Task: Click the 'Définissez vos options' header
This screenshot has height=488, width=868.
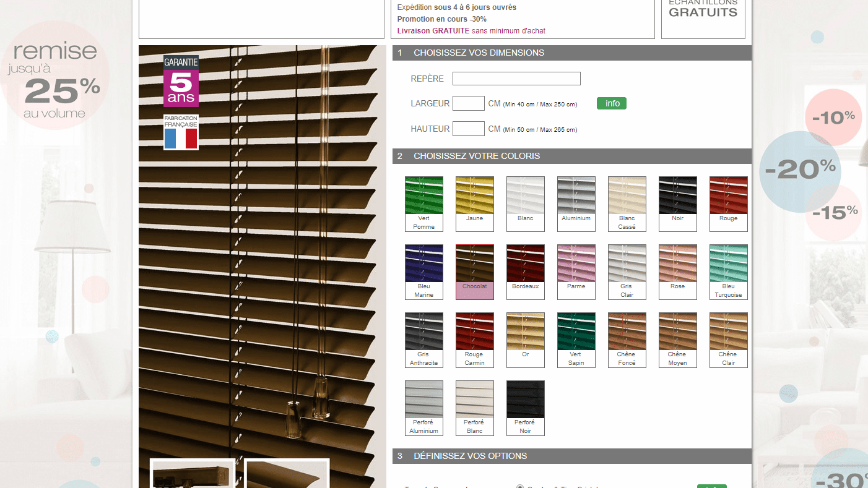Action: tap(572, 456)
